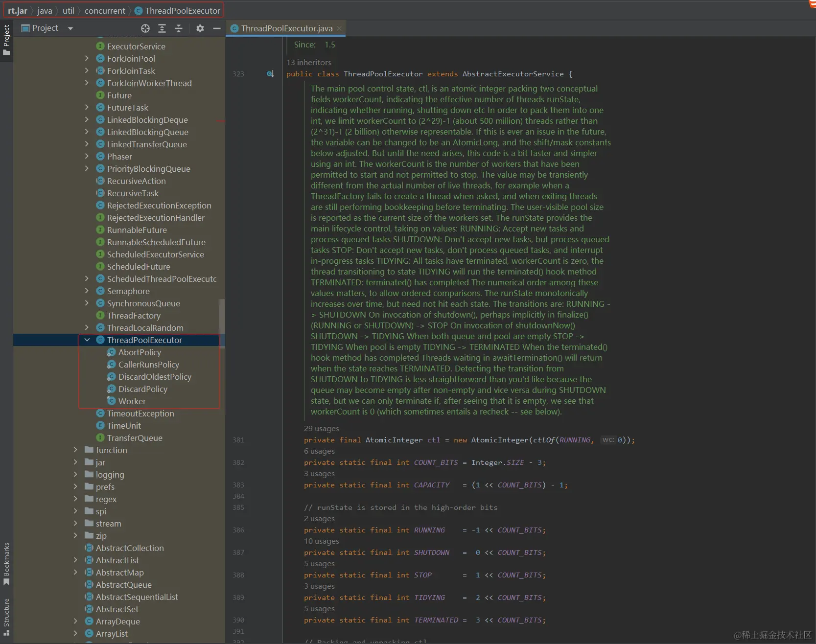The width and height of the screenshot is (816, 644).
Task: Click the Worker inner class icon
Action: [x=112, y=401]
